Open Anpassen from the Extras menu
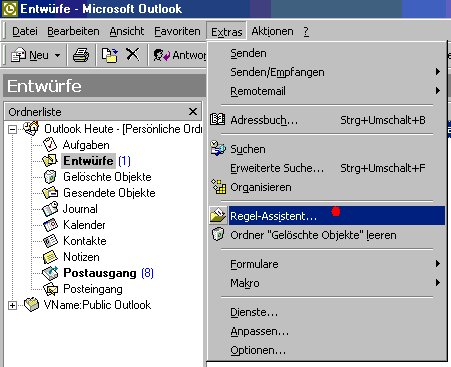 click(327, 331)
